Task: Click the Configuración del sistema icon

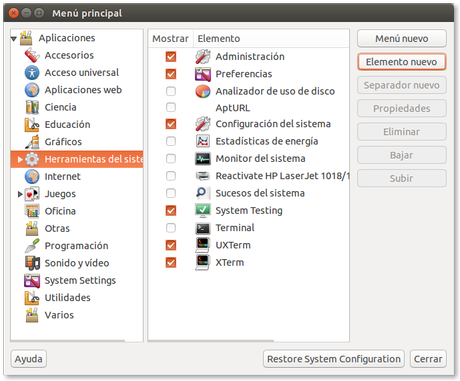Action: click(x=203, y=124)
